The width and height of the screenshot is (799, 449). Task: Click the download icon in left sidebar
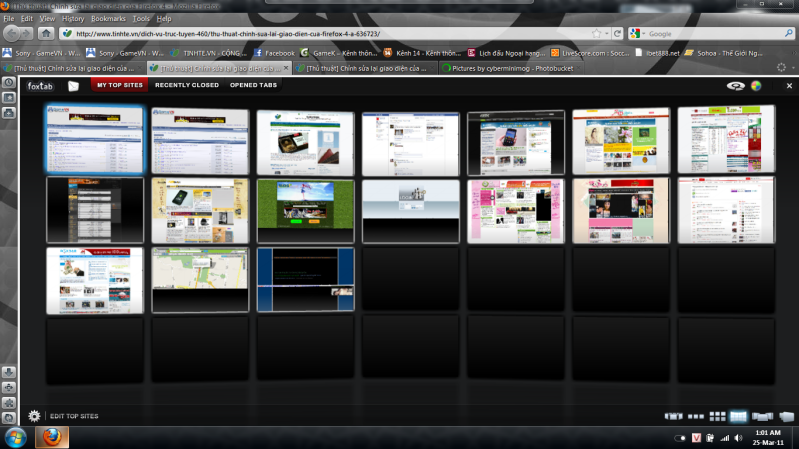point(9,371)
